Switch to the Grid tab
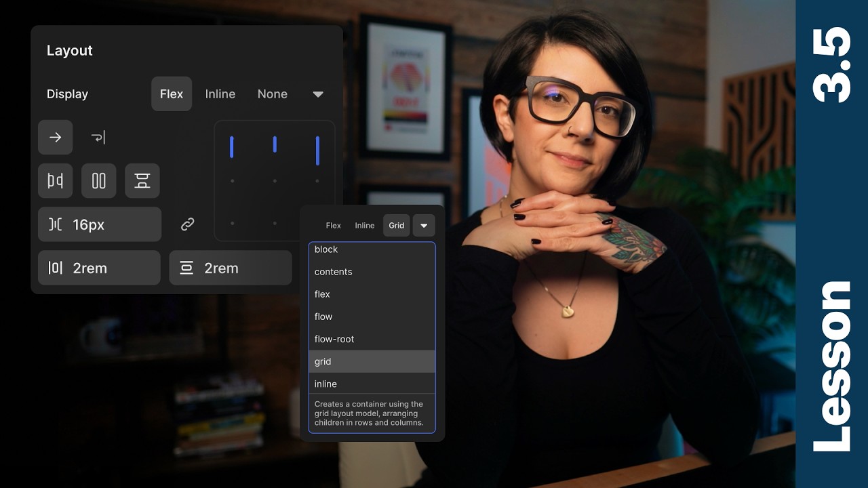 (396, 225)
